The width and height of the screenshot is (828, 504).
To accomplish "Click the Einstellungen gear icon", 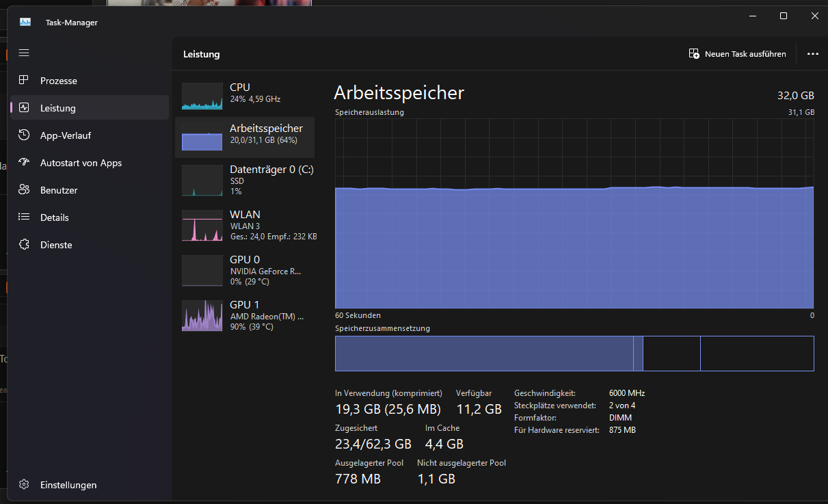I will pos(24,484).
